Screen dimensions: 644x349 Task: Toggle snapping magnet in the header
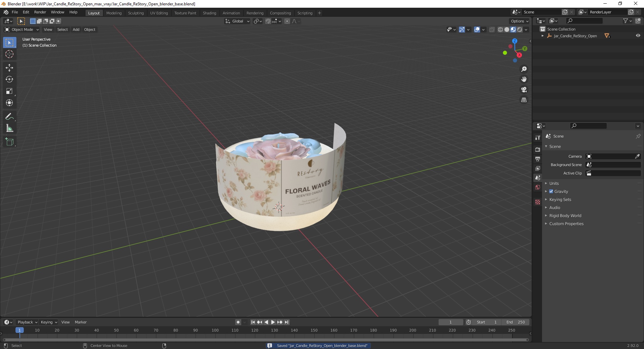click(268, 21)
